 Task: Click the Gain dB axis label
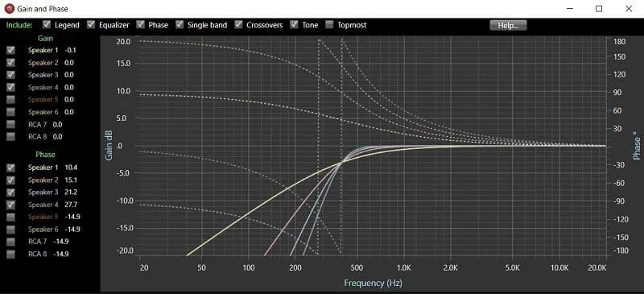(109, 146)
